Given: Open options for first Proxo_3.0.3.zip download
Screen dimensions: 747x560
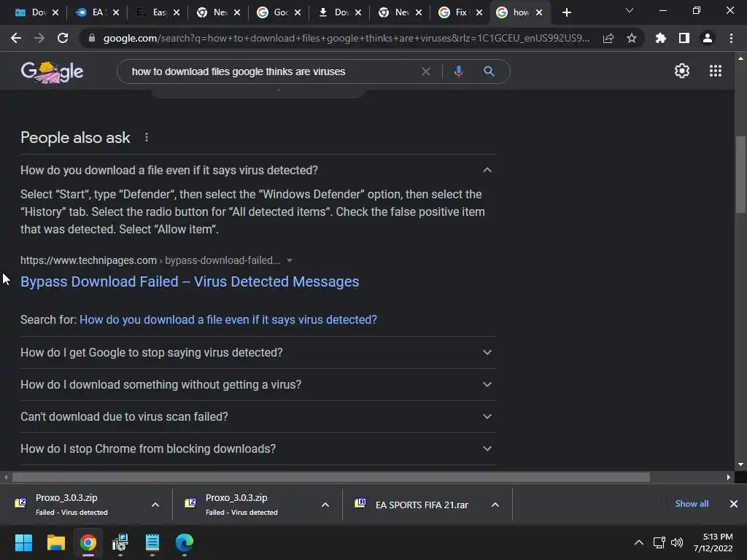Looking at the screenshot, I should pos(155,505).
